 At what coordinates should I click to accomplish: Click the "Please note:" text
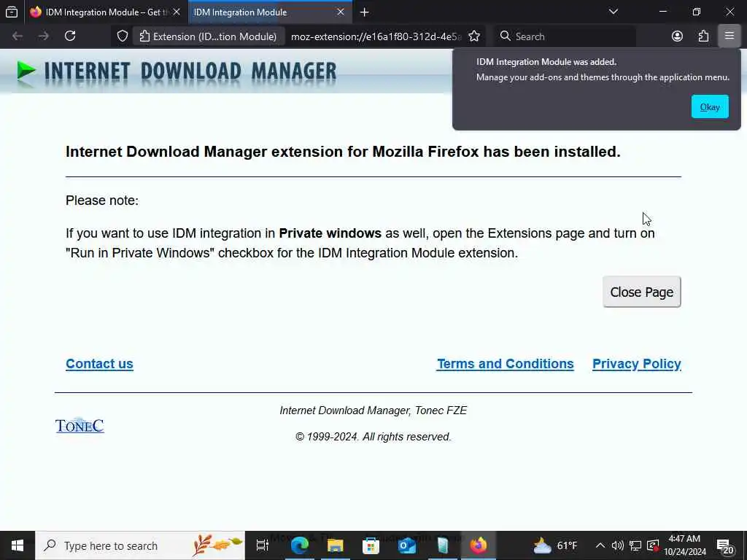tap(102, 201)
